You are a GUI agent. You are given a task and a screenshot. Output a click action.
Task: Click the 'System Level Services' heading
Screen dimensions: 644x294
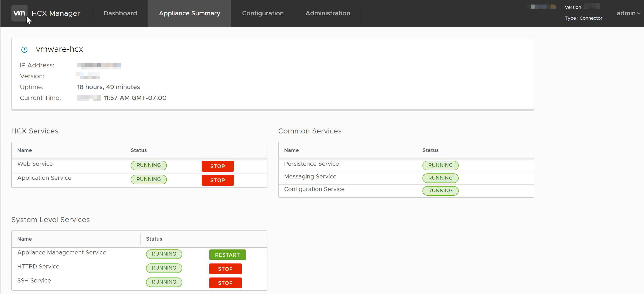pyautogui.click(x=50, y=219)
